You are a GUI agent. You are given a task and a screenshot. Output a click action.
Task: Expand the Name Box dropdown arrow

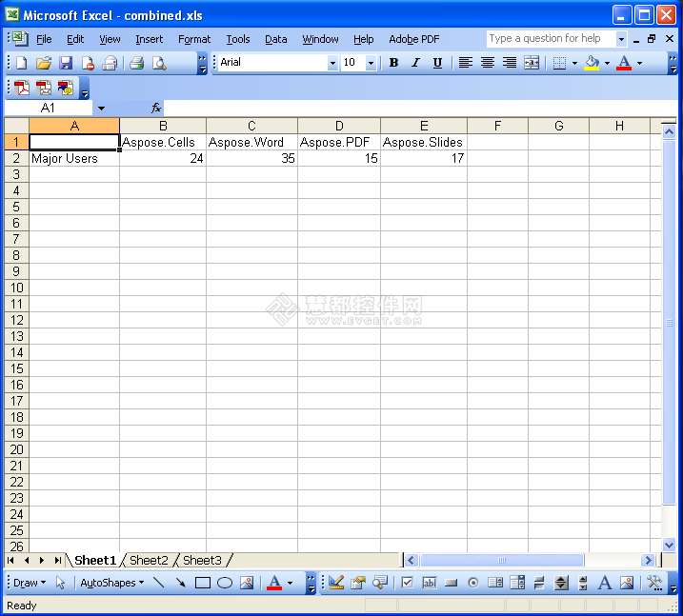[x=101, y=109]
